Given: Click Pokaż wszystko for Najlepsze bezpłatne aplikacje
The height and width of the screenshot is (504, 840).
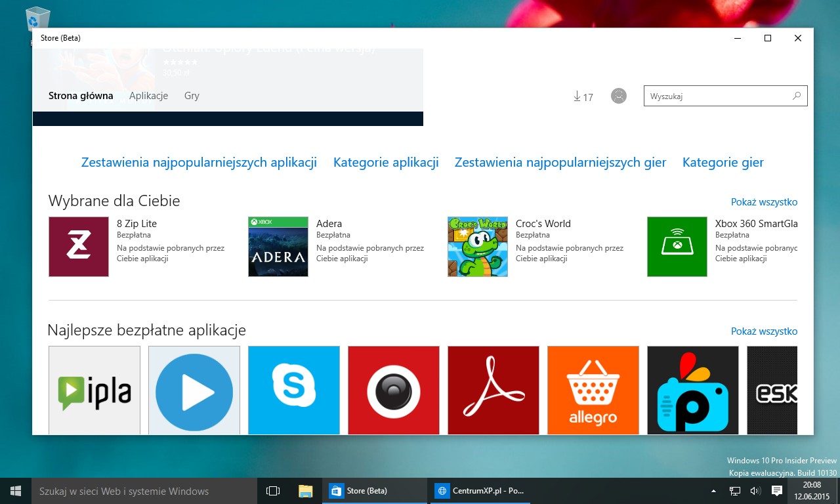Looking at the screenshot, I should (765, 331).
